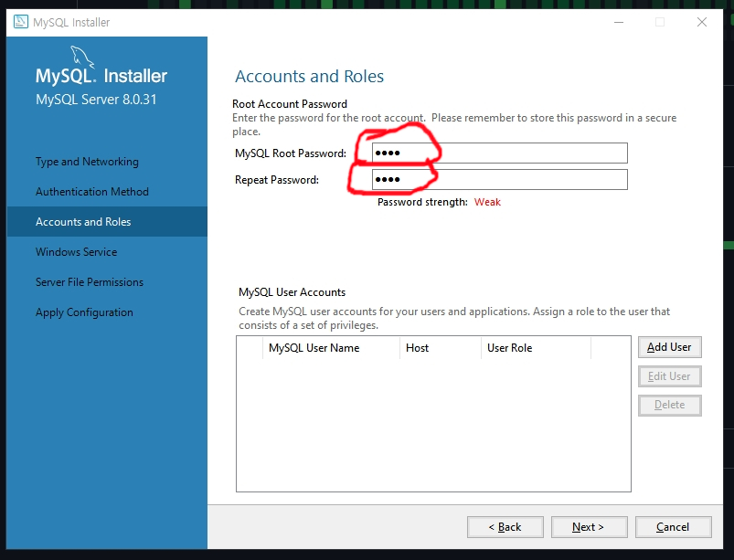
Task: Click the Root Account Password label
Action: [x=290, y=104]
